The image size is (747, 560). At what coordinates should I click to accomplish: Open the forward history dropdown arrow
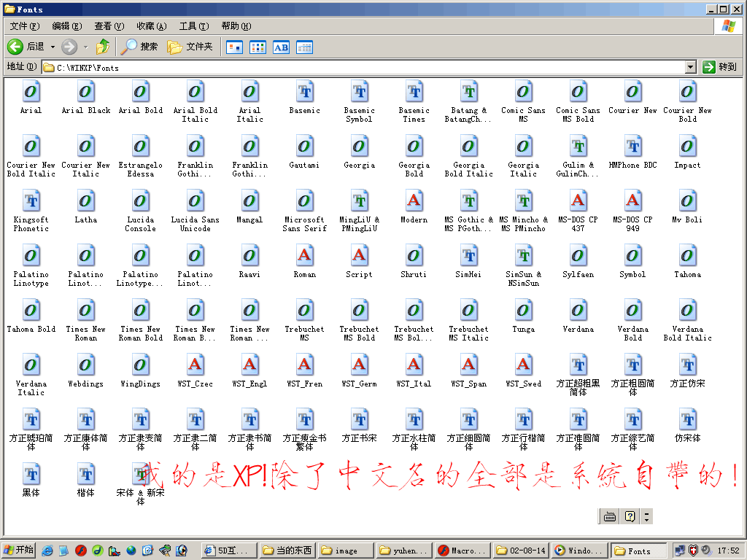(x=86, y=47)
